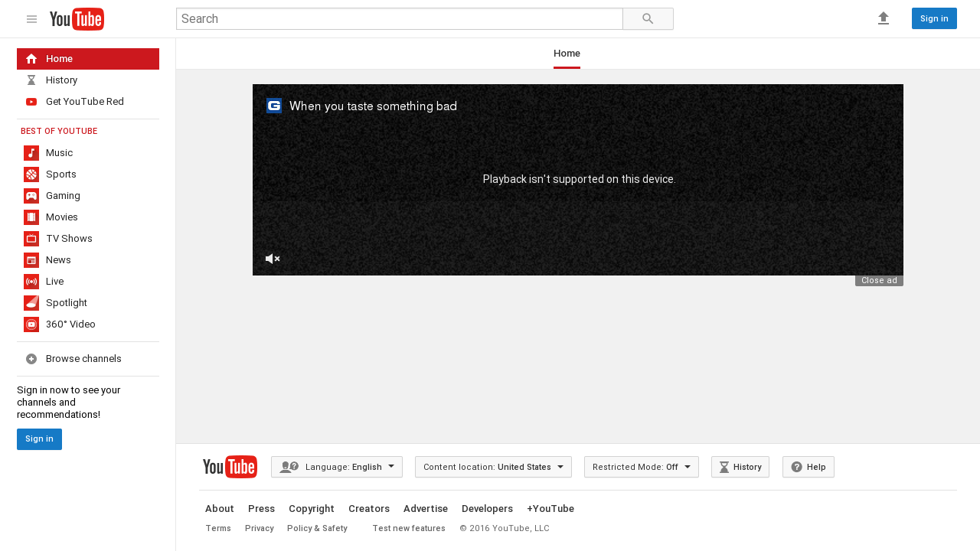Click Test new features link
This screenshot has height=551, width=980.
[409, 529]
